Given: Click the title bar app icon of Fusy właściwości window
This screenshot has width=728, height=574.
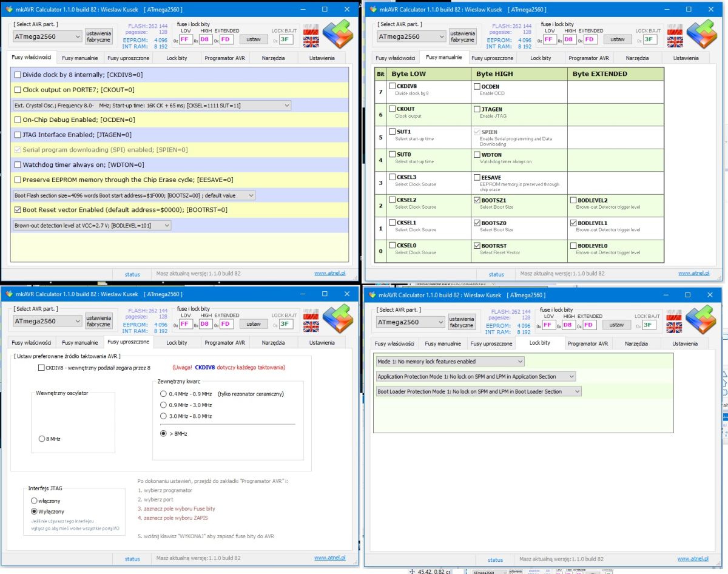Looking at the screenshot, I should 8,10.
